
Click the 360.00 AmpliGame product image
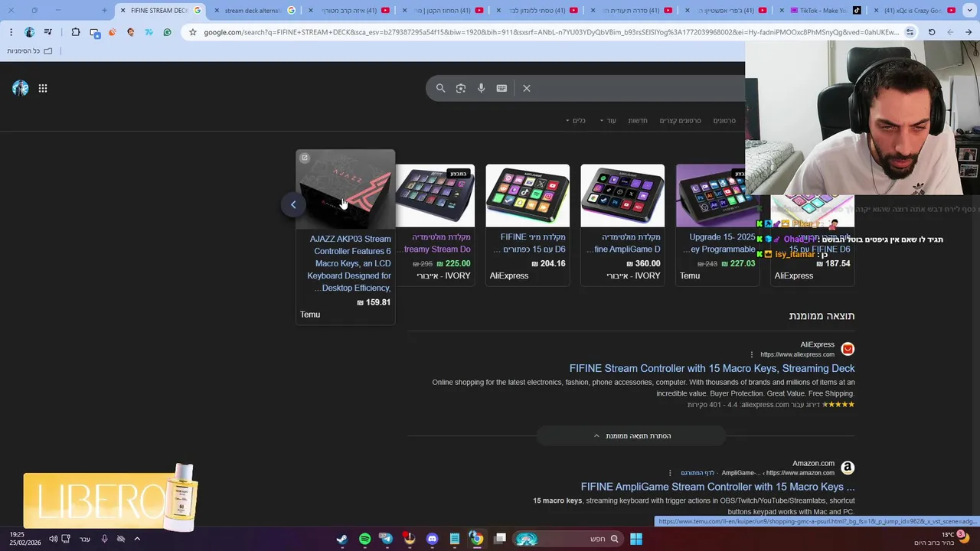coord(622,196)
